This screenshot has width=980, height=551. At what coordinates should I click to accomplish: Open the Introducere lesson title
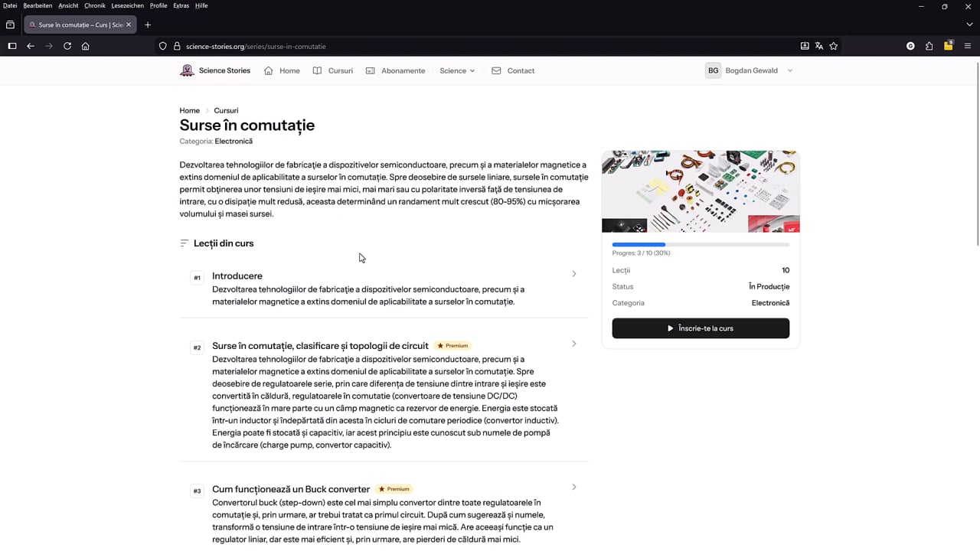pos(237,275)
